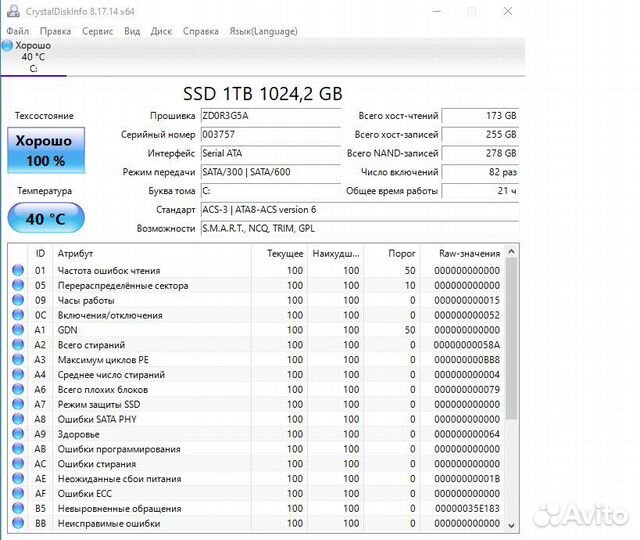Click the 40 °C temperature button
The height and width of the screenshot is (540, 640).
point(45,218)
